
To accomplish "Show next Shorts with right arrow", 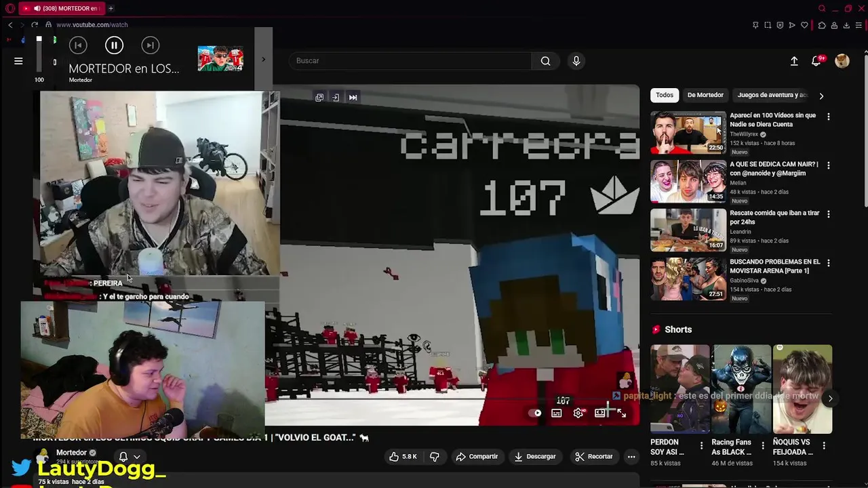I will tap(830, 399).
